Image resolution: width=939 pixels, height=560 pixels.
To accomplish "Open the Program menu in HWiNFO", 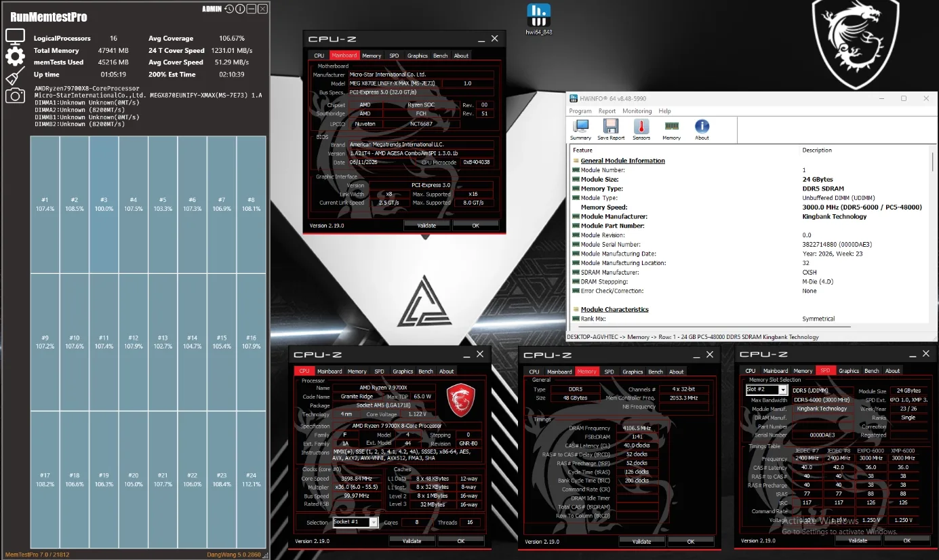I will tap(580, 111).
